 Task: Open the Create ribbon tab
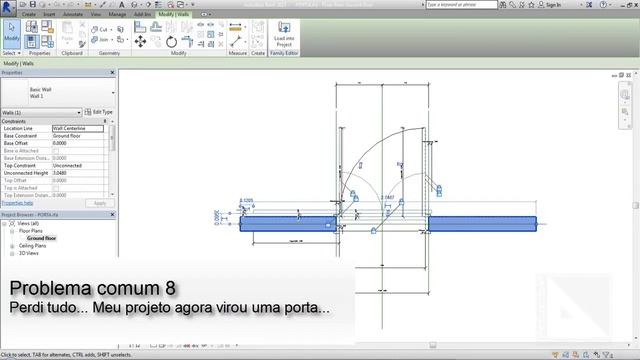coord(29,14)
